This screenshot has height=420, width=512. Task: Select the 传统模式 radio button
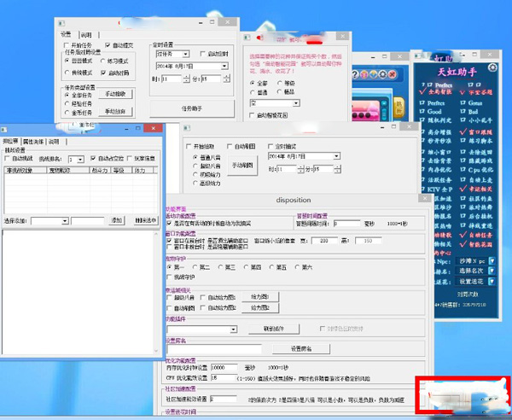67,73
